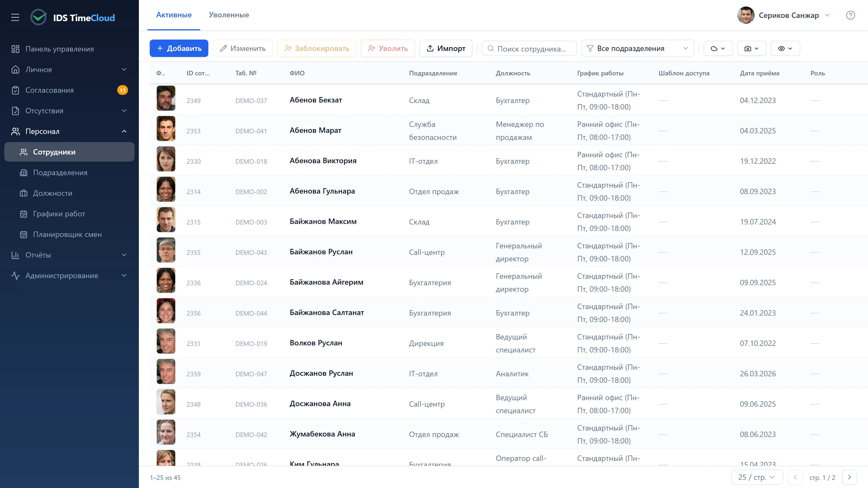Click the Уволить button
The image size is (868, 488).
point(388,49)
